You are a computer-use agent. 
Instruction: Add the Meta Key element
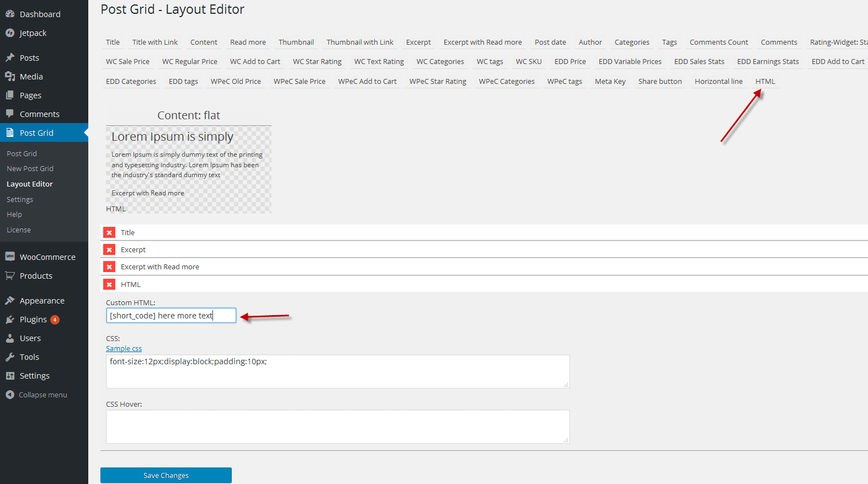(x=610, y=82)
